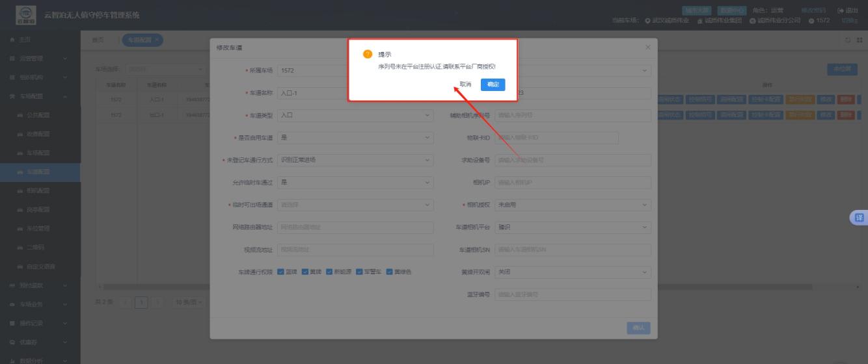Click the 数据中心 button in header
Screen dimensions: 868x364
click(732, 10)
